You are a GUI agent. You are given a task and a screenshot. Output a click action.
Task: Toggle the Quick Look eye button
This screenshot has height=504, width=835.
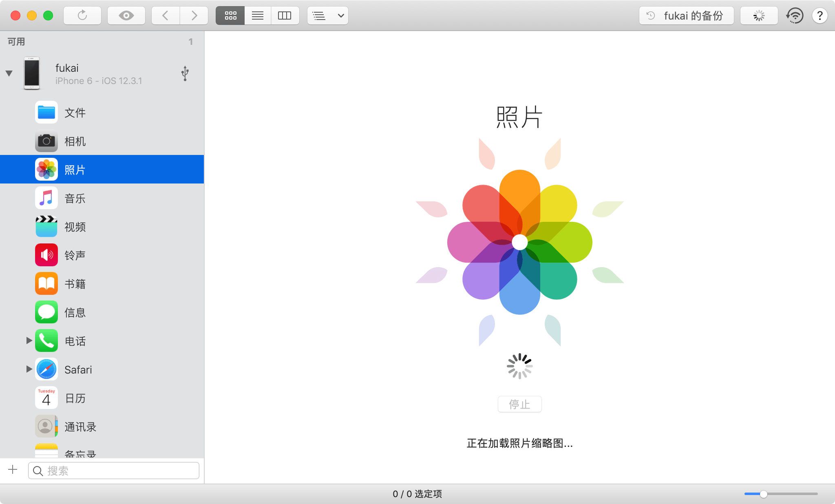(126, 15)
